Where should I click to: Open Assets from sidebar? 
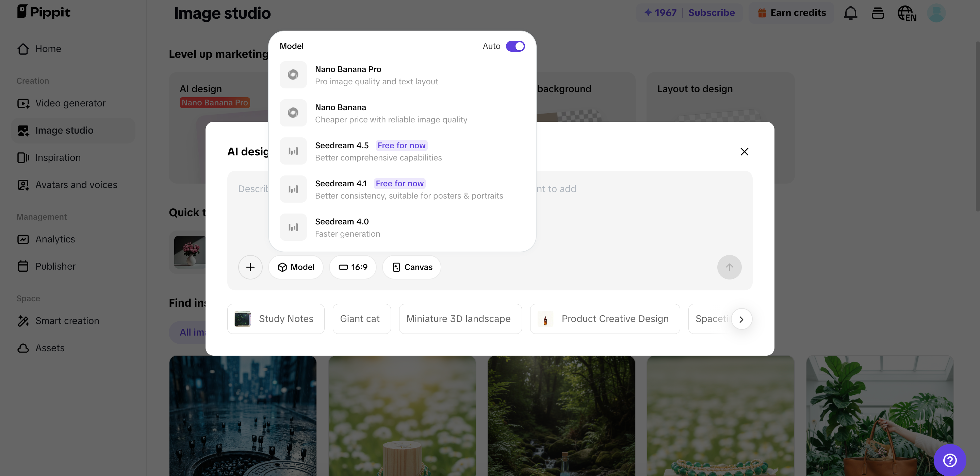pyautogui.click(x=50, y=348)
